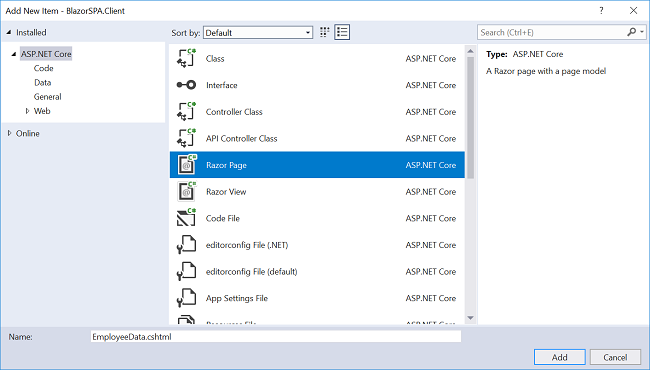Click the Razor View template icon
The width and height of the screenshot is (650, 370).
tap(187, 191)
